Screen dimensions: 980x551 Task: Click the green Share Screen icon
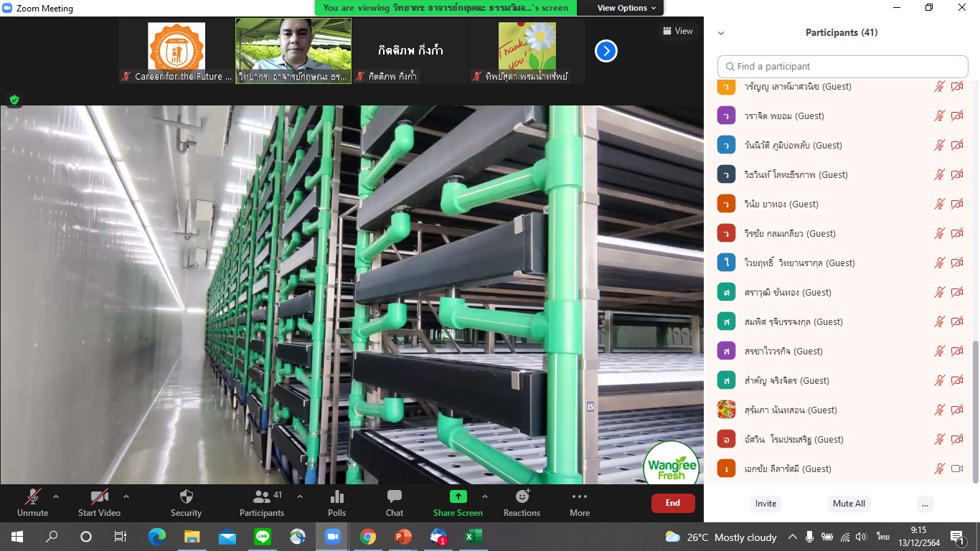point(458,497)
